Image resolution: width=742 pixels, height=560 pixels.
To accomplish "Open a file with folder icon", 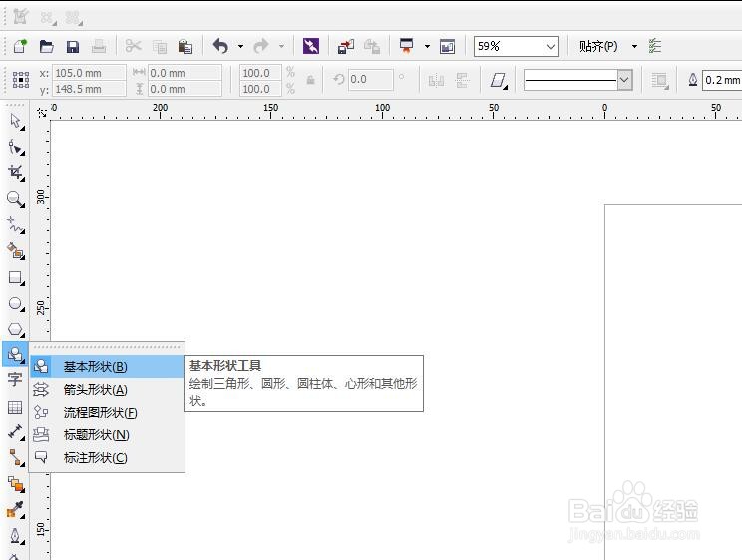I will (x=46, y=46).
